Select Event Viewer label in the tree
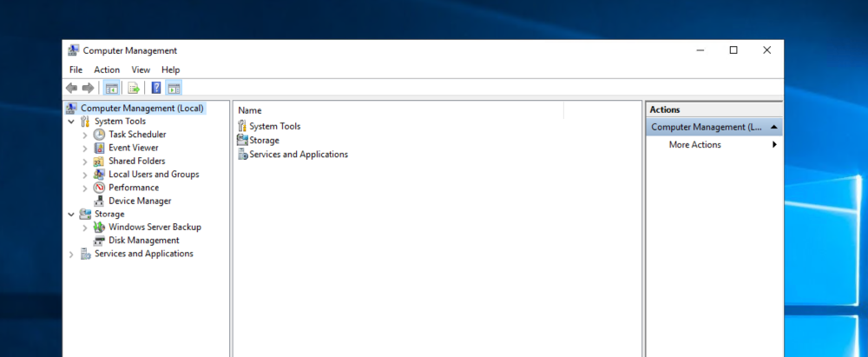 pos(134,148)
